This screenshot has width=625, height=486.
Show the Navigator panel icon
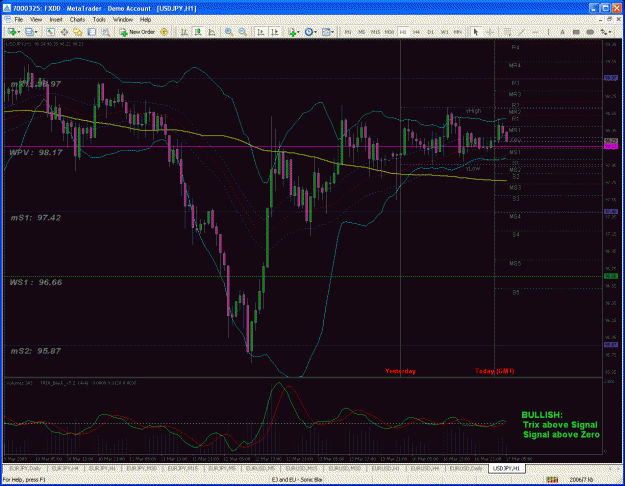pyautogui.click(x=77, y=32)
